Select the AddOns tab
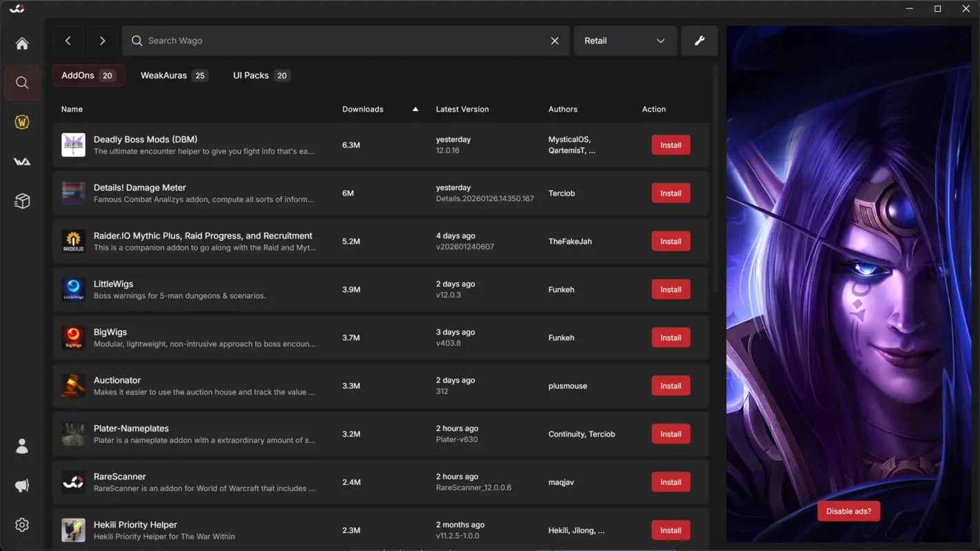This screenshot has height=551, width=980. tap(88, 75)
